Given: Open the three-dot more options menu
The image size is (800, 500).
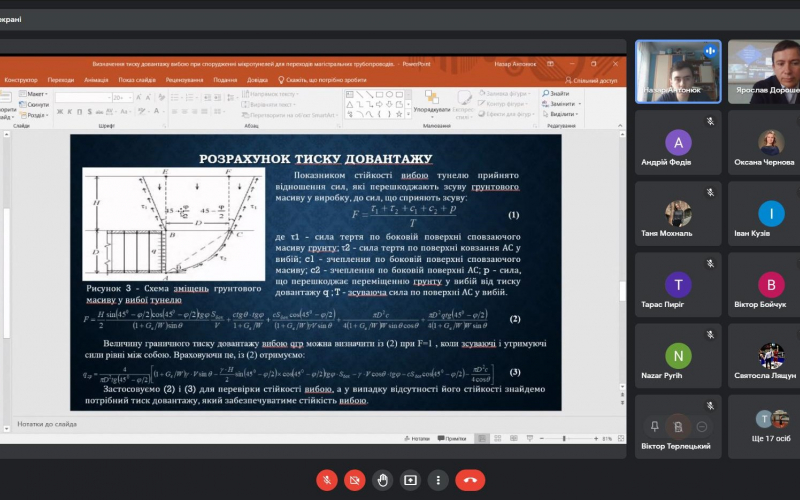Looking at the screenshot, I should 438,480.
